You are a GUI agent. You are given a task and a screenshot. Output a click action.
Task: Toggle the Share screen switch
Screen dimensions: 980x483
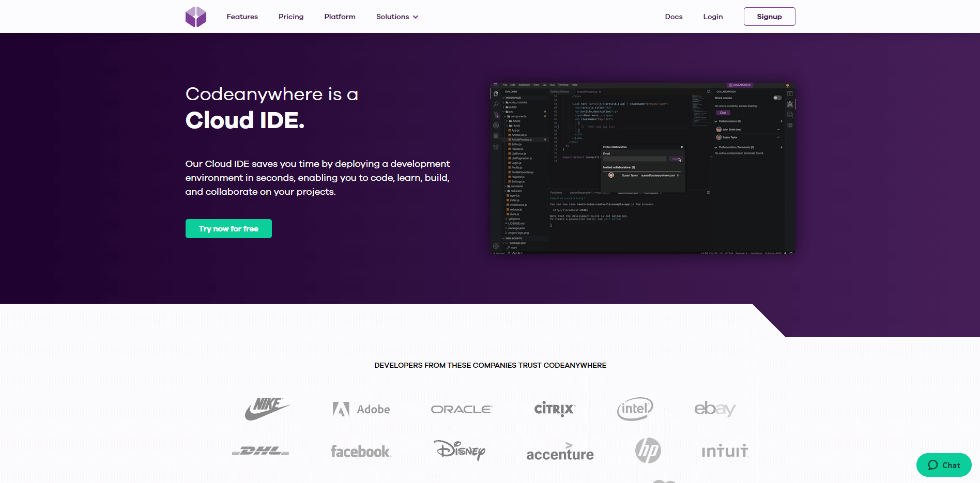[777, 98]
